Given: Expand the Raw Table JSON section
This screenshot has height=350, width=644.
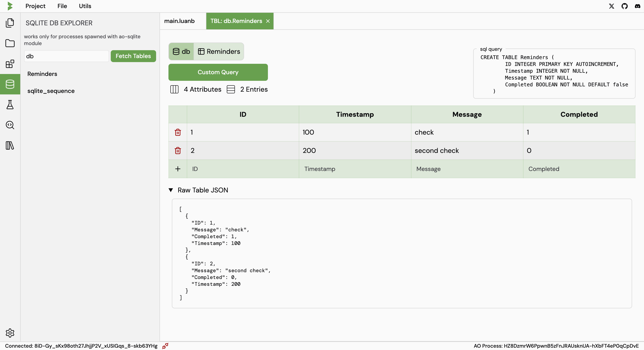Looking at the screenshot, I should (171, 190).
